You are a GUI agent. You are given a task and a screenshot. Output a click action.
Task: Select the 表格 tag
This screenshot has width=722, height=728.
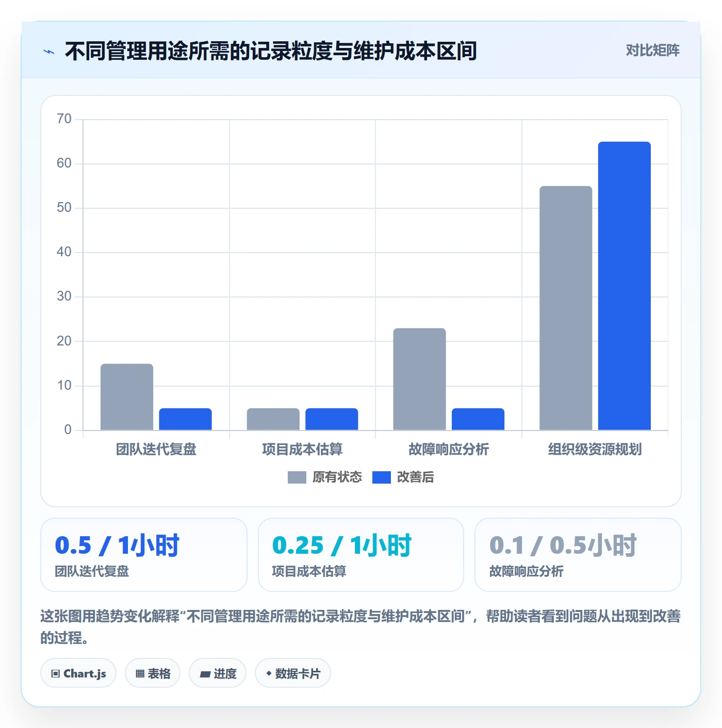tap(153, 673)
